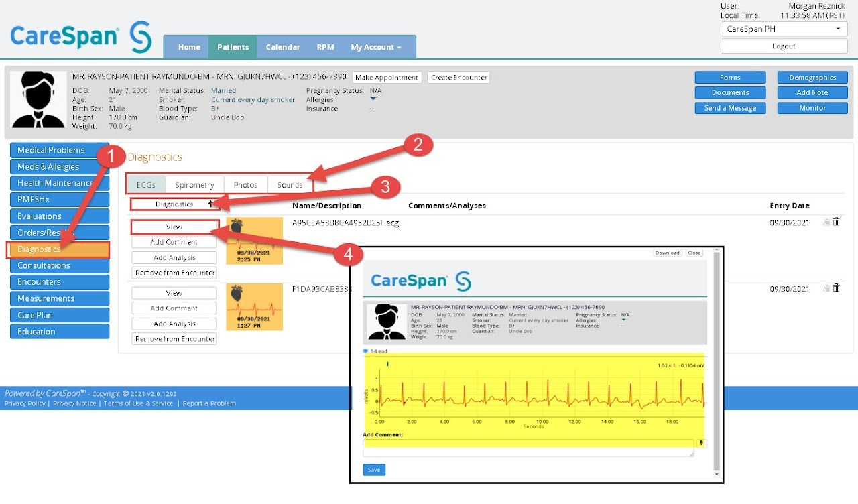Delete the F1DA93CAB8384 entry with trash icon
This screenshot has height=504, width=858.
pos(836,288)
